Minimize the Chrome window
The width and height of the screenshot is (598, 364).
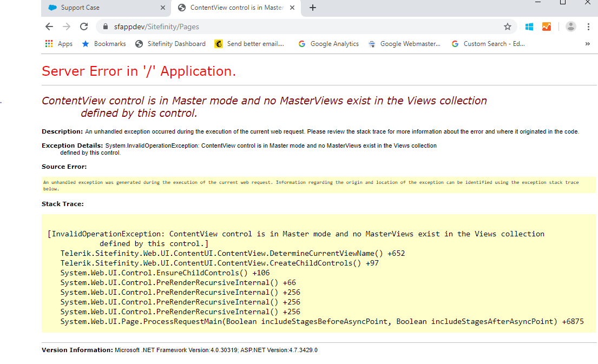(x=538, y=2)
